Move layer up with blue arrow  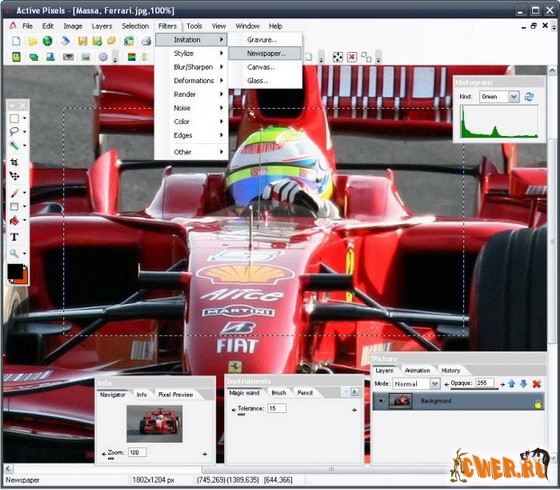coord(511,384)
